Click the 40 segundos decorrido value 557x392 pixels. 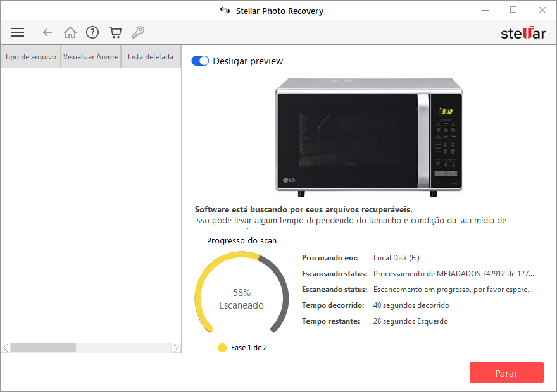pos(411,305)
